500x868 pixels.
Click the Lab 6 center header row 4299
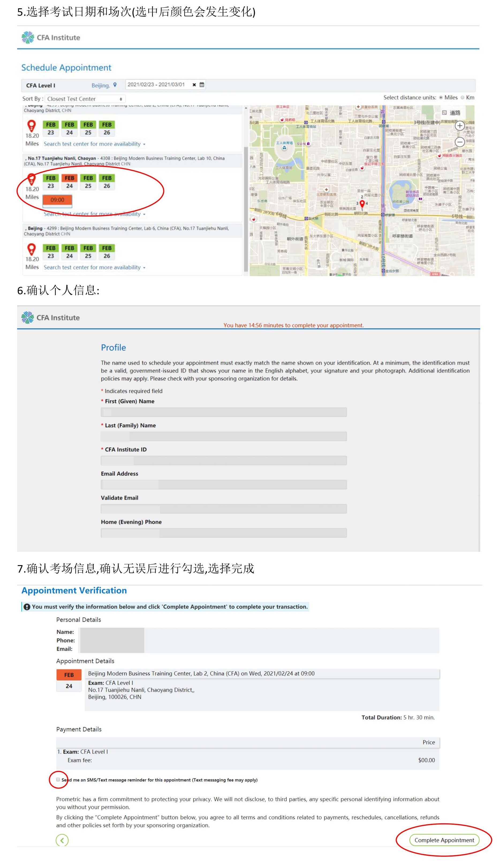132,231
